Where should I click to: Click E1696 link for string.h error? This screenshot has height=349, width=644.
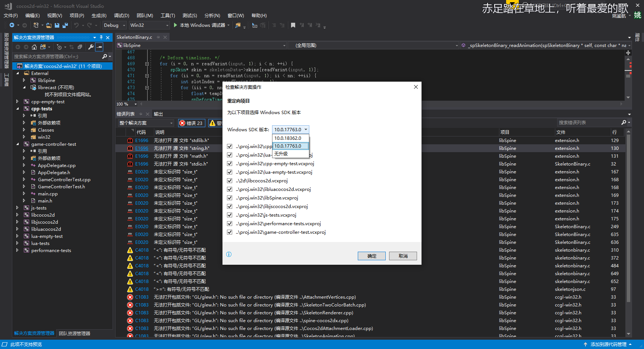(142, 148)
